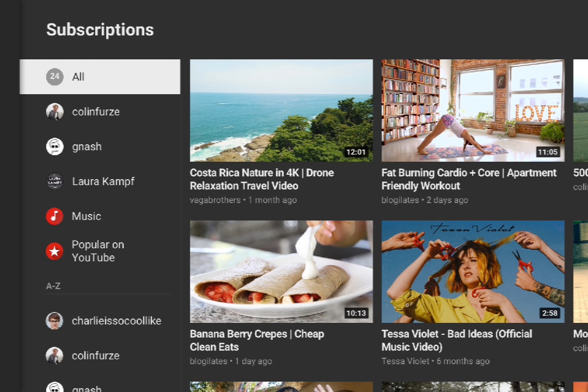Select the All subscriptions tab
The height and width of the screenshot is (392, 588).
point(100,77)
